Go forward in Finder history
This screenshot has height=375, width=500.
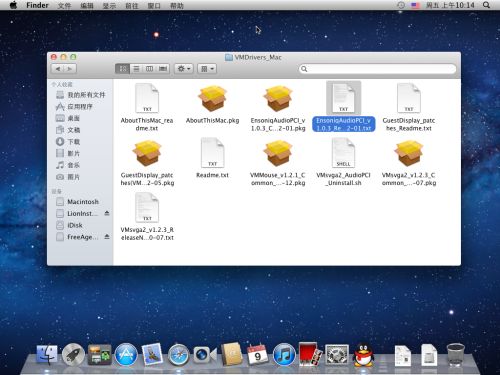[x=70, y=69]
